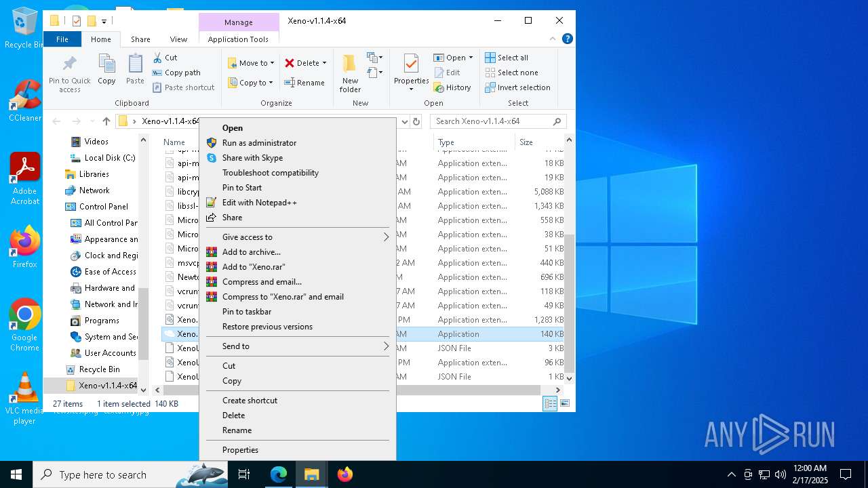Open the Properties ribbon button

(411, 73)
